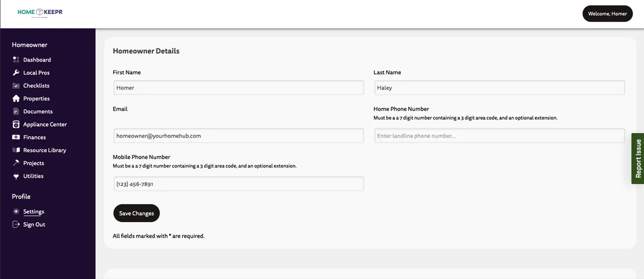Go to Local Pros page
This screenshot has height=279, width=644.
[36, 72]
